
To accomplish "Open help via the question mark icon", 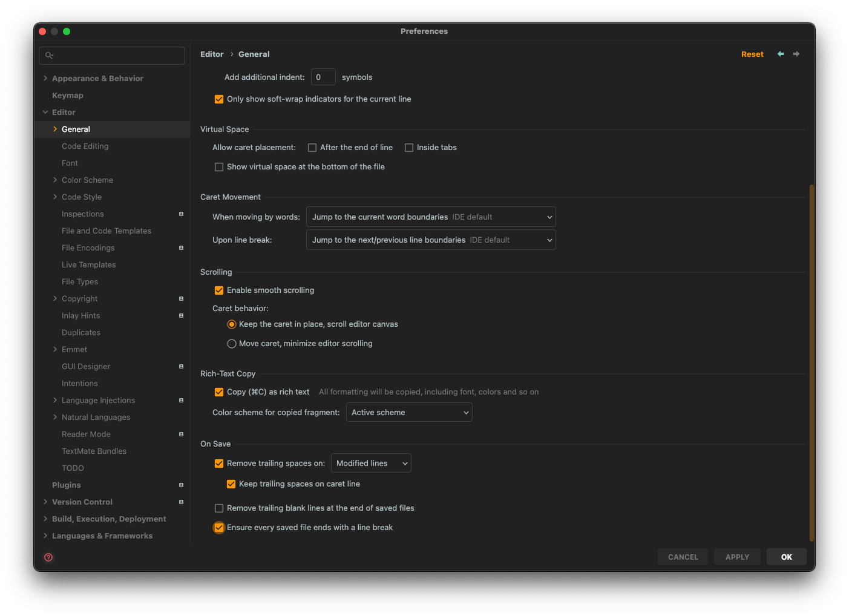I will [48, 557].
